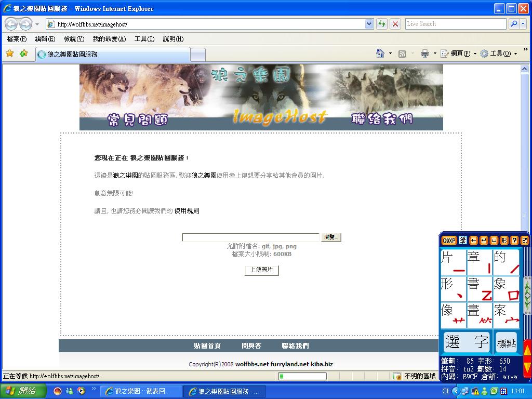Click the 常見問題 banner link

pyautogui.click(x=137, y=119)
